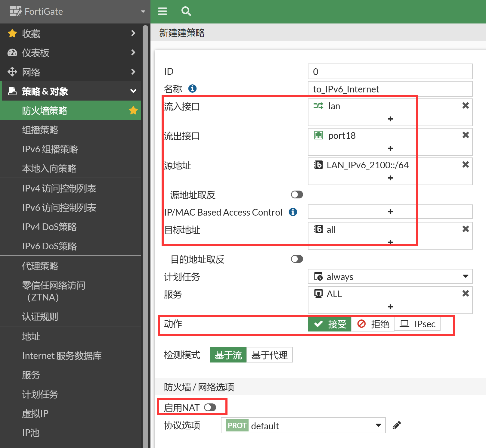The height and width of the screenshot is (448, 486).
Task: Select 虚拟IP from the sidebar
Action: (x=35, y=414)
